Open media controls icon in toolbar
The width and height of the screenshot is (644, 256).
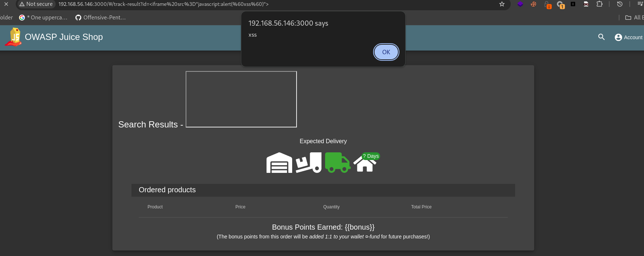point(640,4)
